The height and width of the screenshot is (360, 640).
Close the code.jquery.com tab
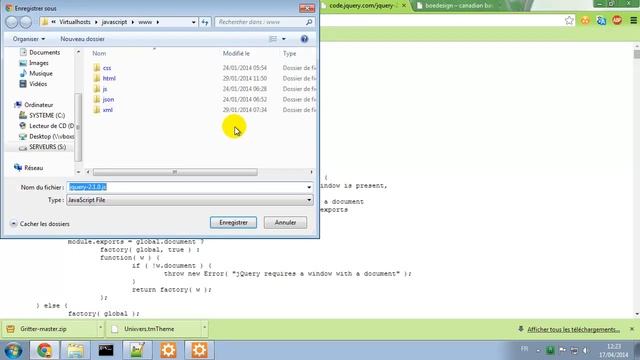point(404,6)
